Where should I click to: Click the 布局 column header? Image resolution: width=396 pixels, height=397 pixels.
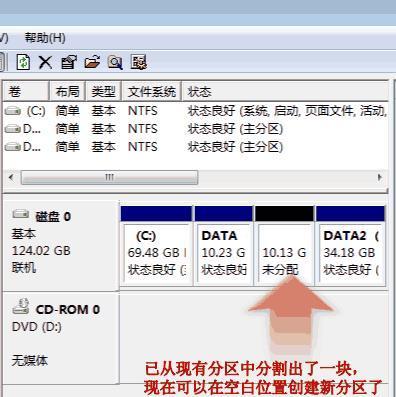click(68, 91)
